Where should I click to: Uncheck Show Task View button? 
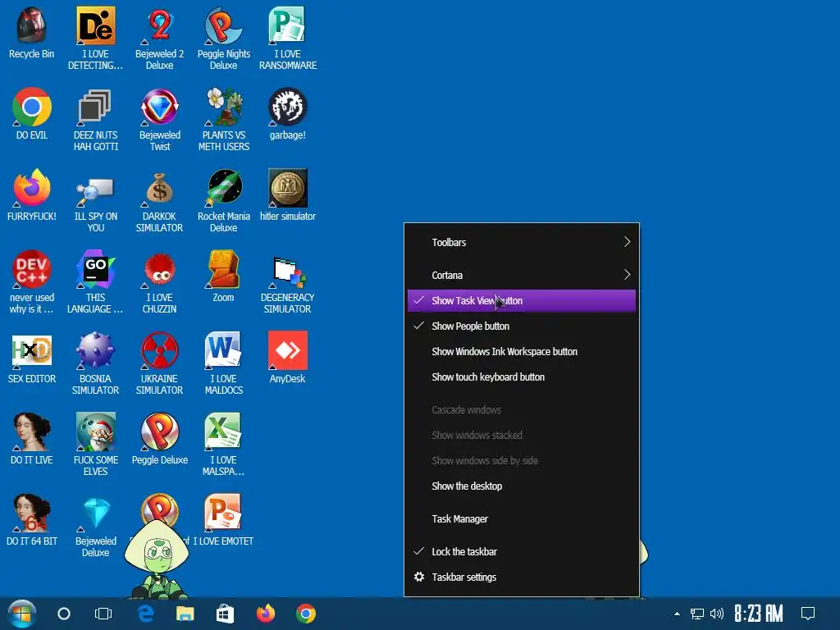click(x=521, y=300)
